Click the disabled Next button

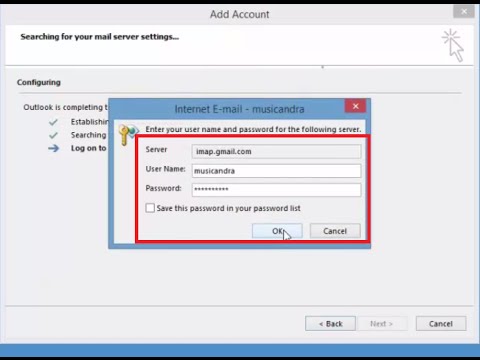(382, 324)
